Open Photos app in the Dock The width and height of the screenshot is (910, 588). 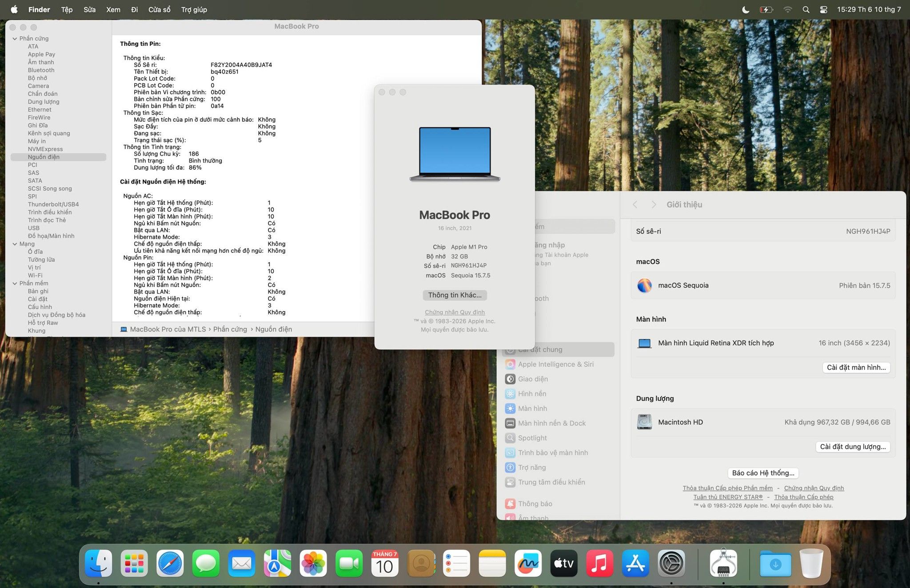313,563
